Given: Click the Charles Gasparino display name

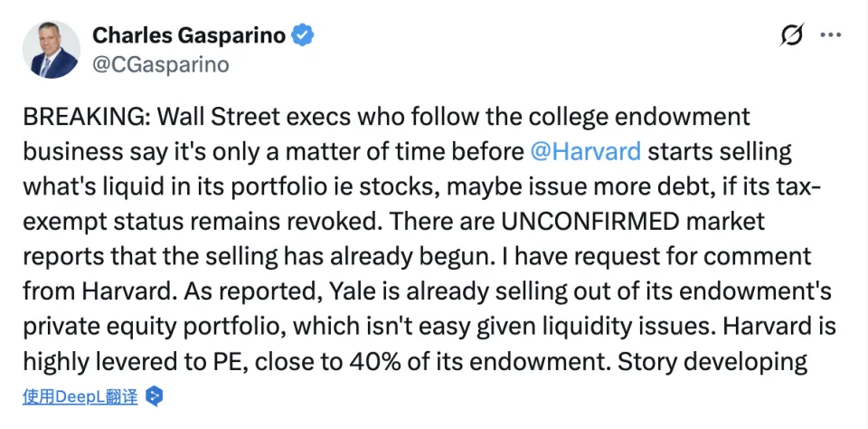Looking at the screenshot, I should pos(190,35).
